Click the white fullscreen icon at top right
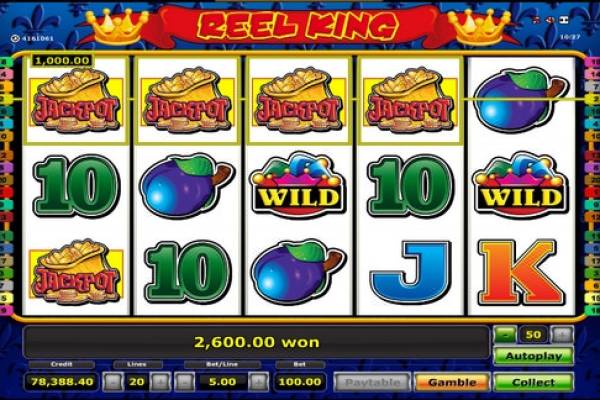Screen dimensions: 600x400 pos(564,20)
